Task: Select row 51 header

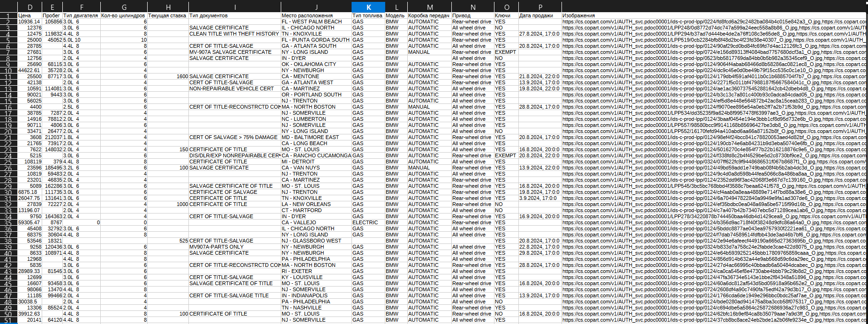Action: (8, 320)
